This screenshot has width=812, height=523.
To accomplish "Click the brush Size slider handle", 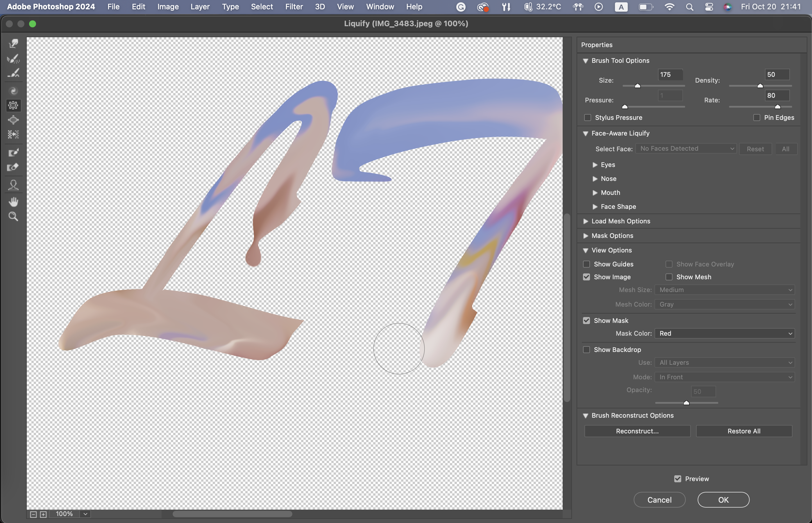I will (x=638, y=86).
